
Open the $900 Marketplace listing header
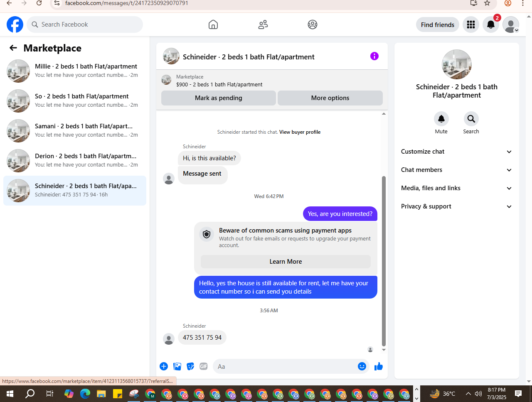pos(272,81)
